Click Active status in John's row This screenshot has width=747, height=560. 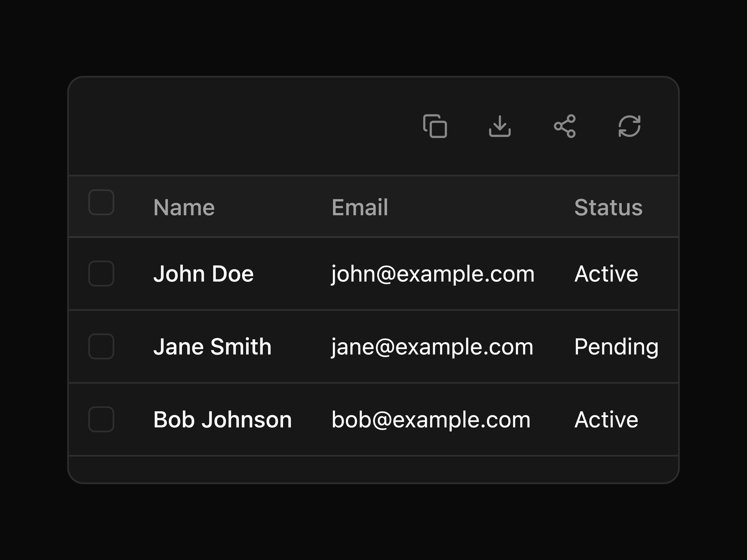[607, 273]
